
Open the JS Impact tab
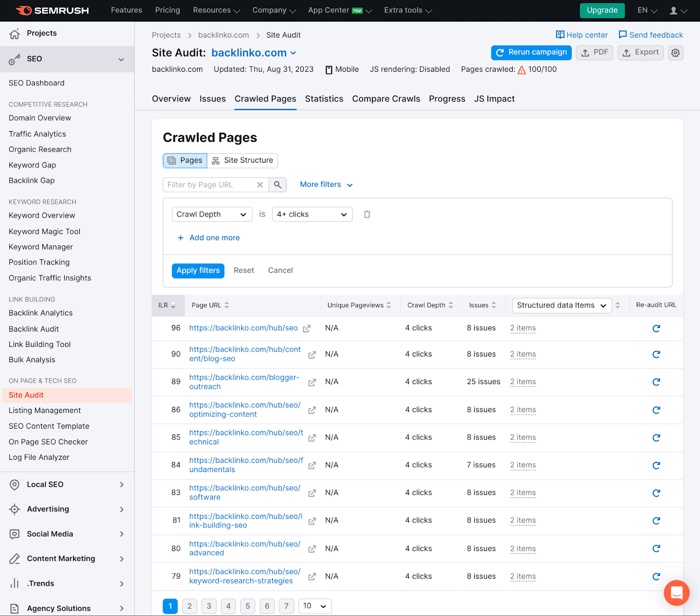[494, 99]
